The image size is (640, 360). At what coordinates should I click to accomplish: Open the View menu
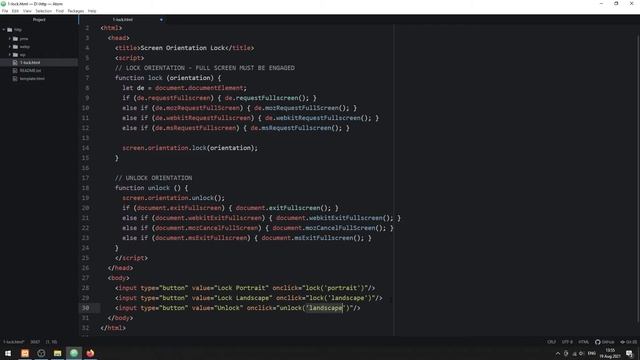[27, 11]
